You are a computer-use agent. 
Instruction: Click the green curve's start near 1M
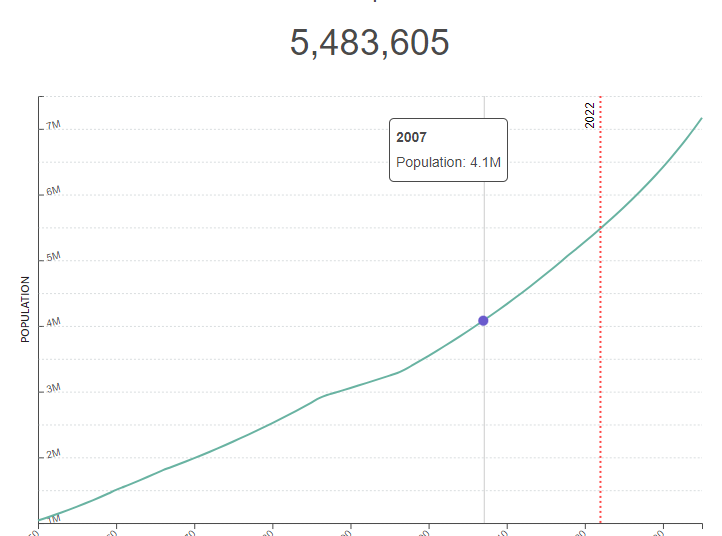(41, 519)
